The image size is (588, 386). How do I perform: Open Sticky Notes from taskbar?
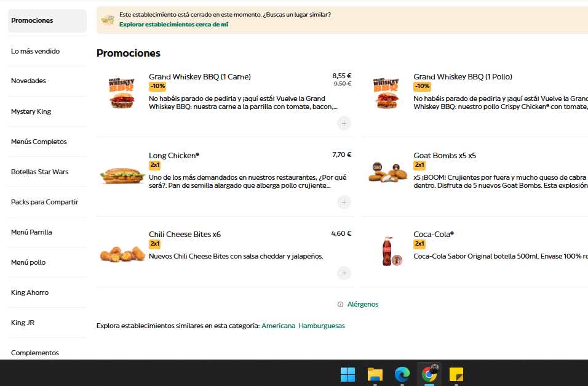coord(456,374)
